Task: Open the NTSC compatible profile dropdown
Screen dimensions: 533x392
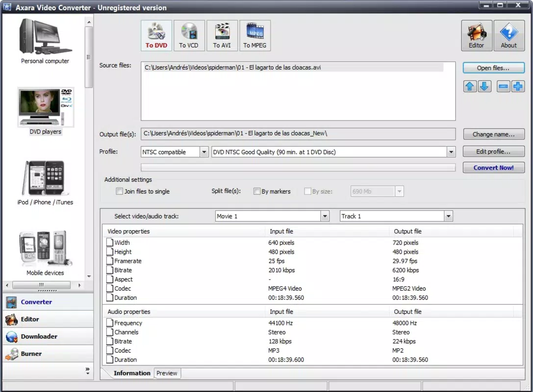Action: click(204, 152)
